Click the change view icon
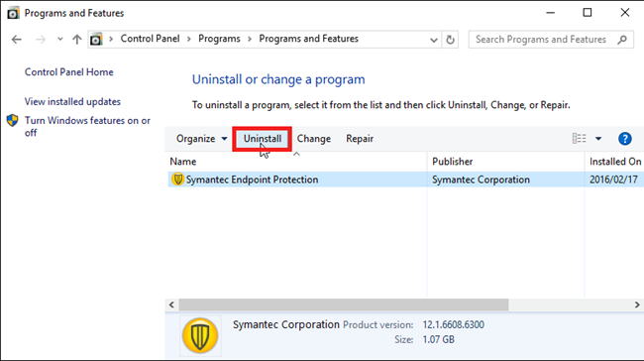 click(x=580, y=139)
